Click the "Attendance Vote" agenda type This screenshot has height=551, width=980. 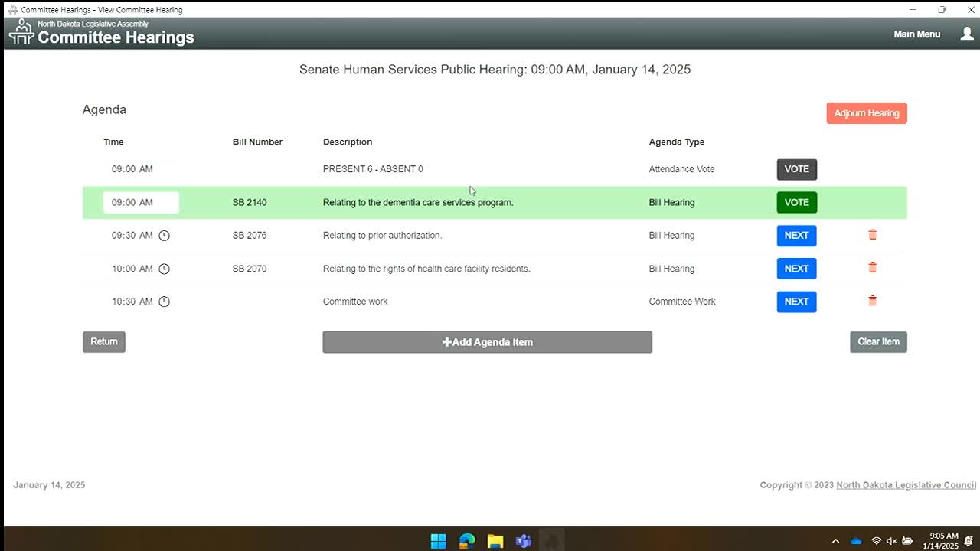(682, 169)
